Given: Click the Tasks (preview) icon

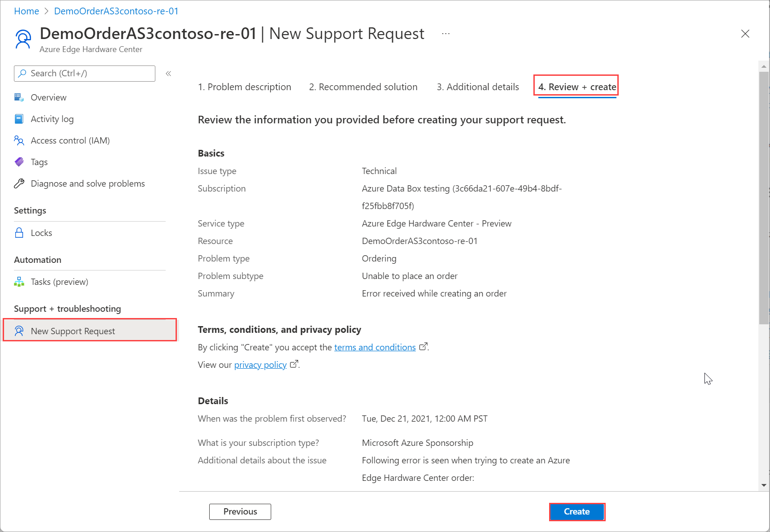Looking at the screenshot, I should coord(19,282).
